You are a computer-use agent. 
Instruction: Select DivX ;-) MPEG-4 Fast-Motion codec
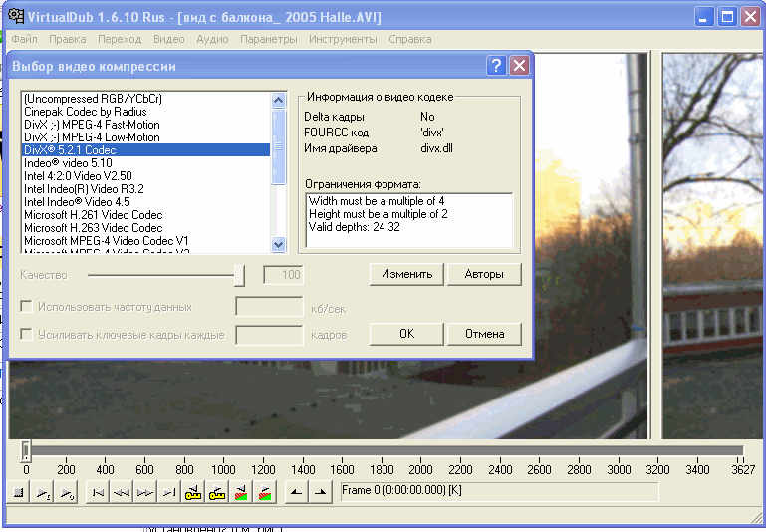[146, 125]
